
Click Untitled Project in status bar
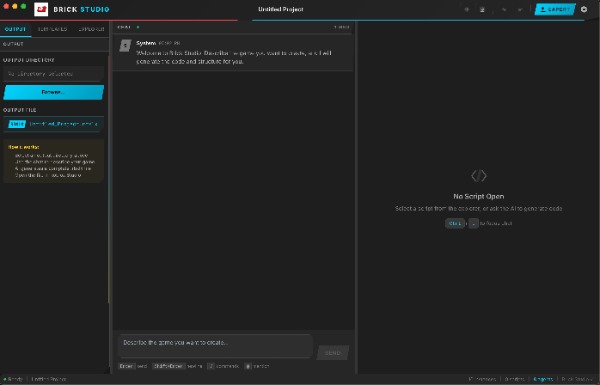(x=49, y=379)
